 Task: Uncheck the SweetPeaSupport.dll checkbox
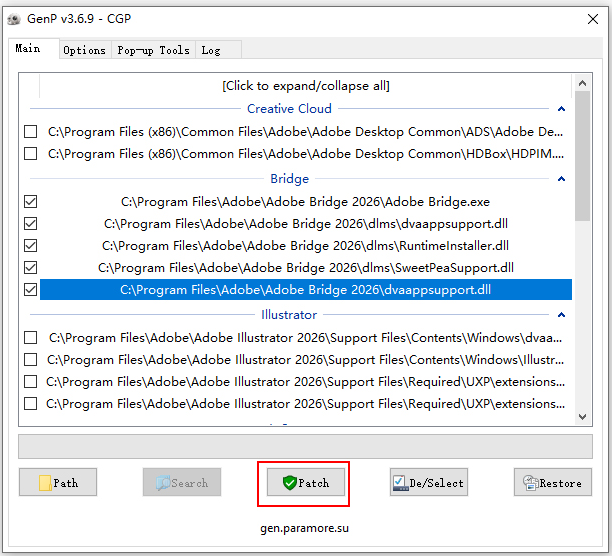(x=30, y=268)
